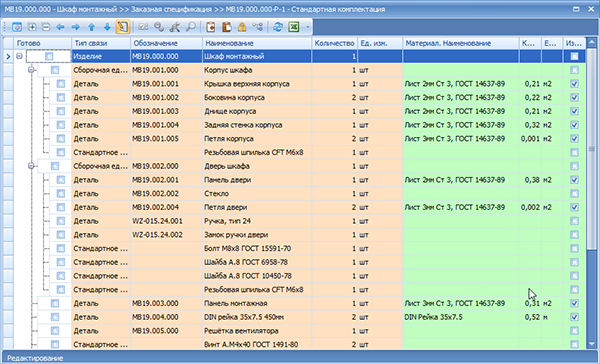600x364 pixels.
Task: Check Готово box for Стекло row
Action: [x=61, y=194]
